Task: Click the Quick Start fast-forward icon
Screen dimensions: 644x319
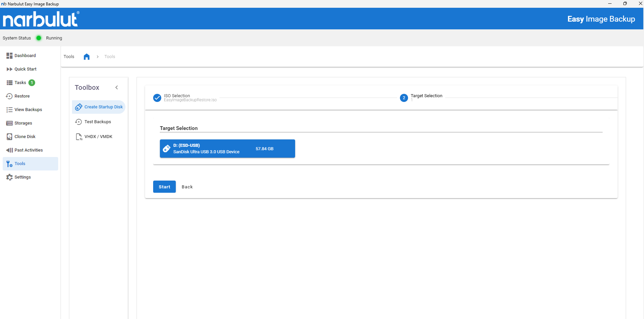Action: [x=9, y=69]
